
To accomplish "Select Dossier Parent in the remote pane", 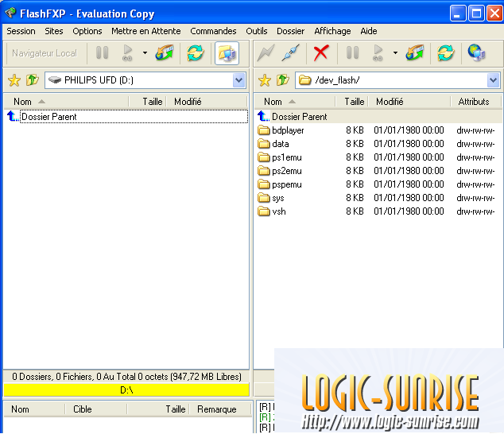I will 378,116.
